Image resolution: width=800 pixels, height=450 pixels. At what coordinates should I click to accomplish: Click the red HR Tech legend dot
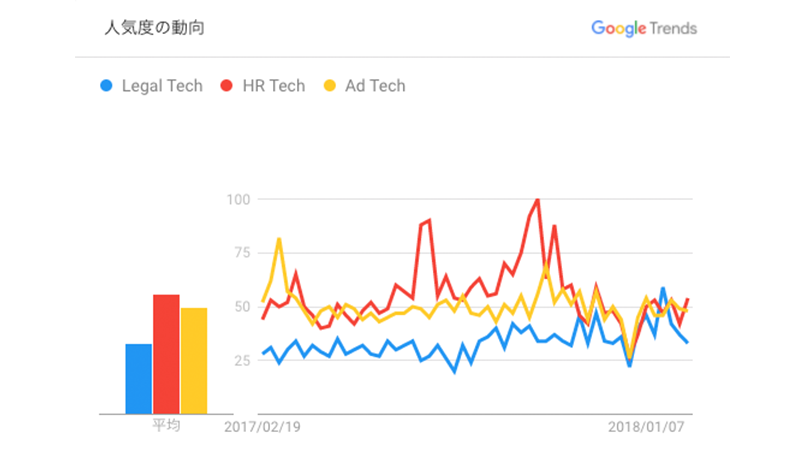[x=227, y=86]
